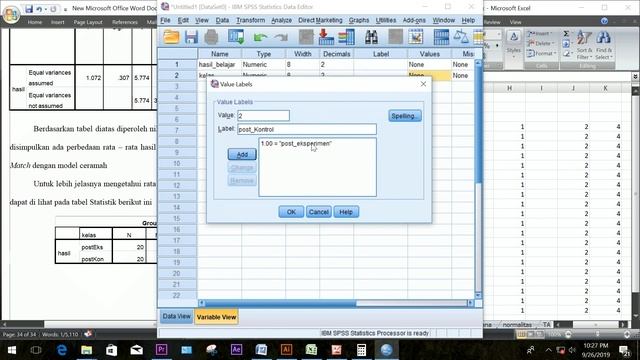Click Add button in Value Labels dialog
The width and height of the screenshot is (640, 360).
(242, 154)
